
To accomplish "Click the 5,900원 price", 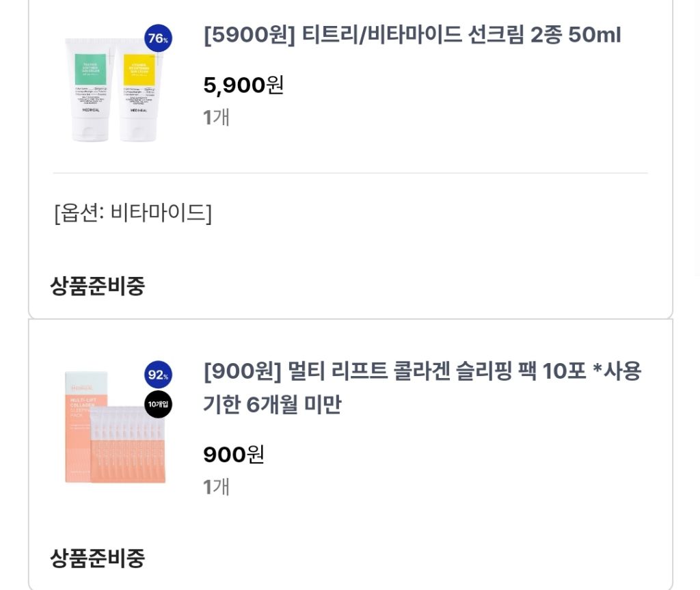I will (243, 85).
